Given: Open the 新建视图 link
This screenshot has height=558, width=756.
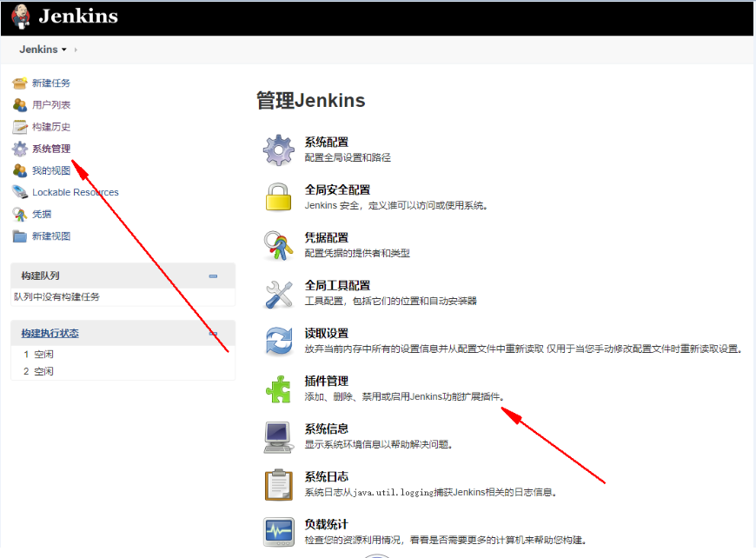Looking at the screenshot, I should click(51, 236).
